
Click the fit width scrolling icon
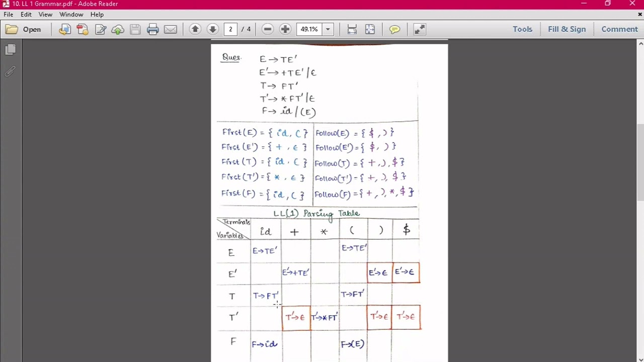click(x=352, y=29)
